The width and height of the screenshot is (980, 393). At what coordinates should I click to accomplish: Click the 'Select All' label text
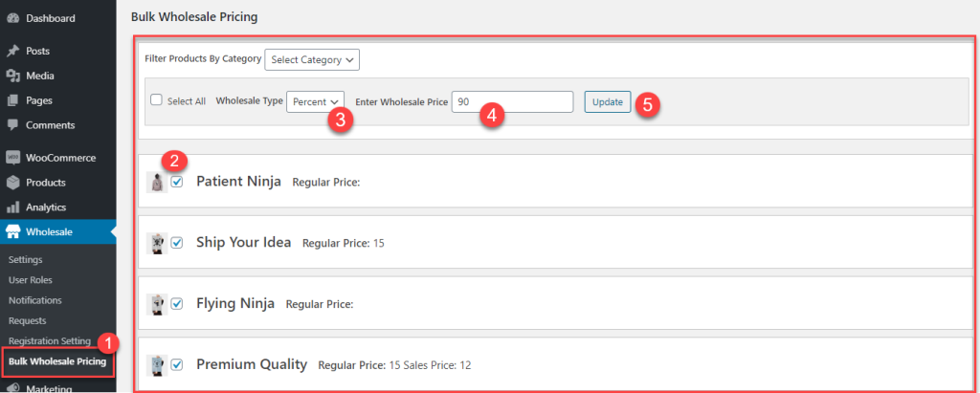(x=187, y=101)
